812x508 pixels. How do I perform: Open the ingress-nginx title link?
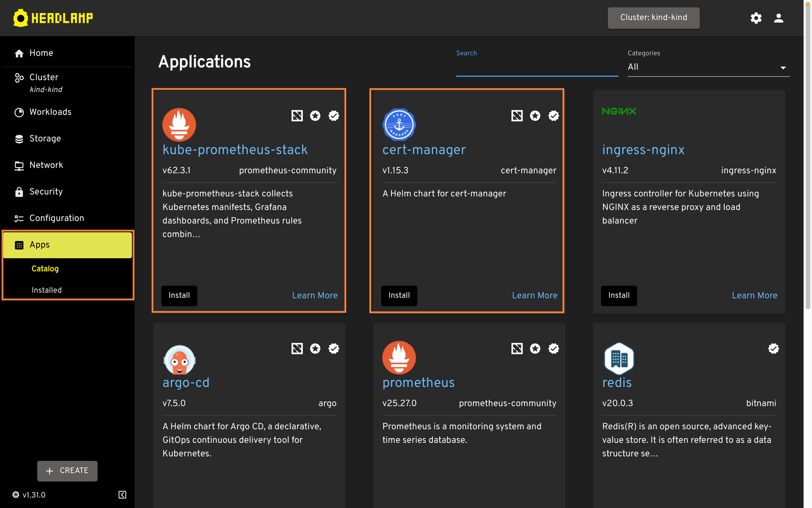[x=643, y=150]
